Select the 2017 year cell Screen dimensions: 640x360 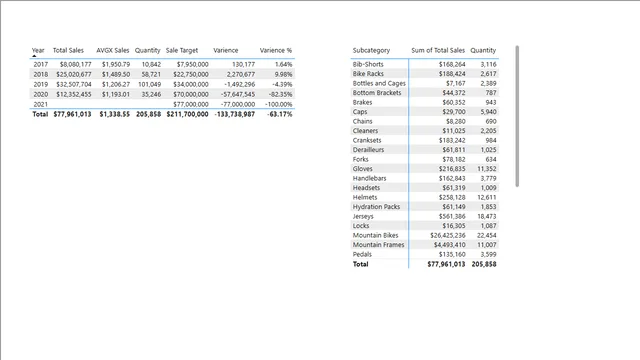point(40,64)
